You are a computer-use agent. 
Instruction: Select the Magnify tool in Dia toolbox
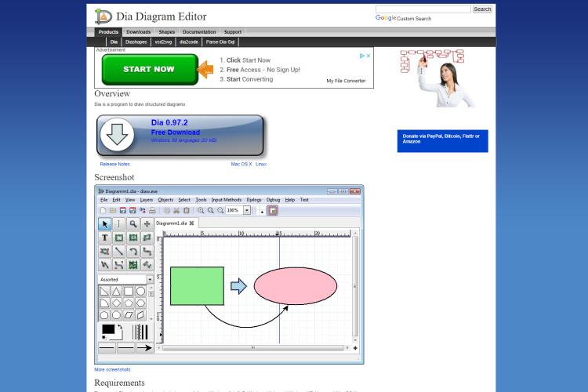132,224
